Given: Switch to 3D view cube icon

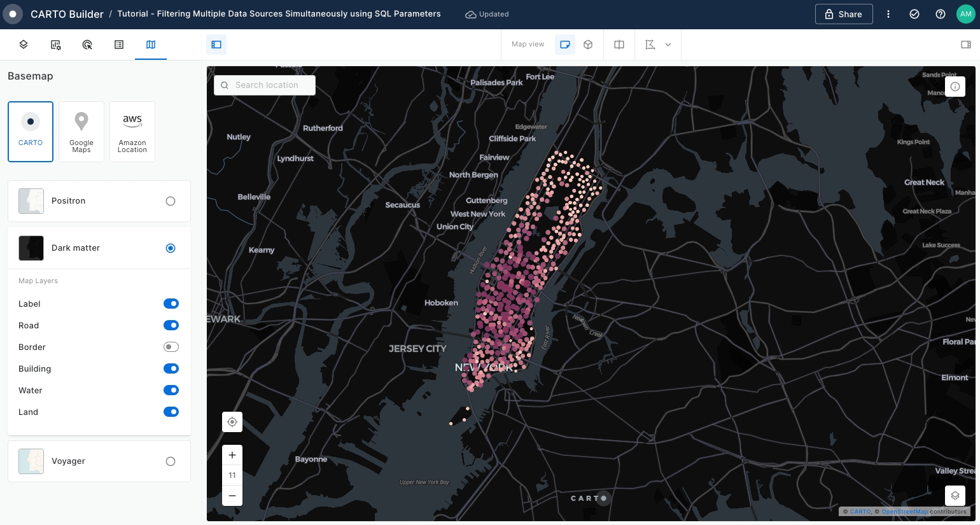Looking at the screenshot, I should coord(589,45).
